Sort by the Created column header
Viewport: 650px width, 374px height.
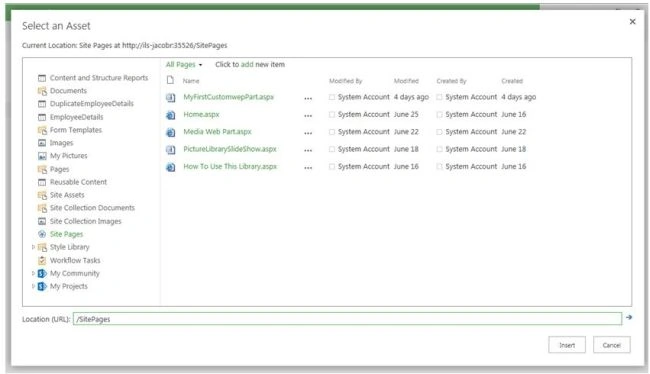click(x=512, y=81)
